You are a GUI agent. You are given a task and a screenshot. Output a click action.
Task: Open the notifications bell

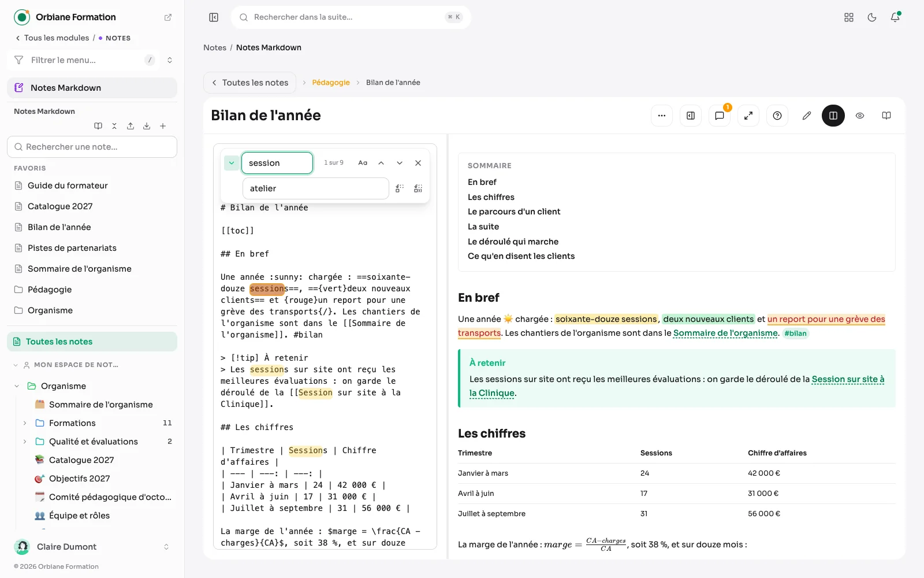click(x=895, y=17)
